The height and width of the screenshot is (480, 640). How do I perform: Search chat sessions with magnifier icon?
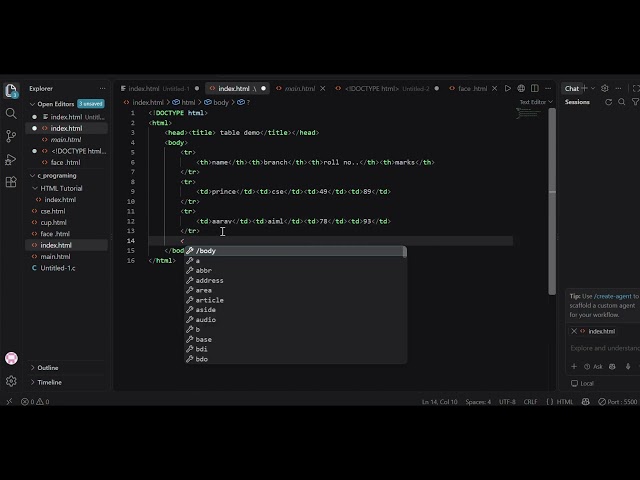point(622,102)
